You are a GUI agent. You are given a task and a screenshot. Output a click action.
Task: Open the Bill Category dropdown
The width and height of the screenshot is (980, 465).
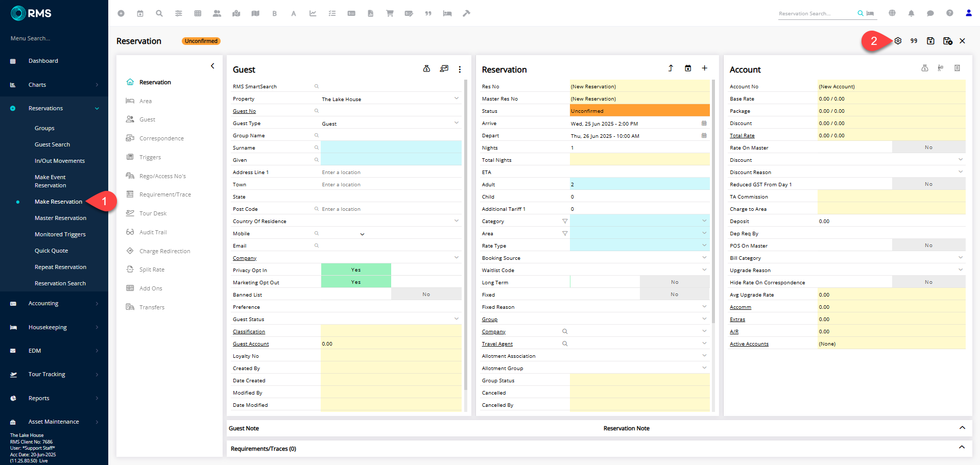click(x=892, y=258)
